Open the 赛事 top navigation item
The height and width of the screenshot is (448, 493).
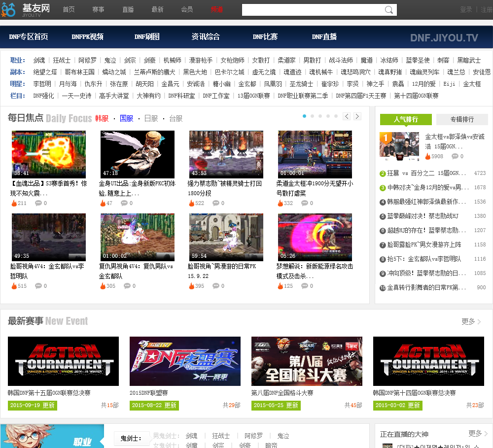click(x=98, y=9)
